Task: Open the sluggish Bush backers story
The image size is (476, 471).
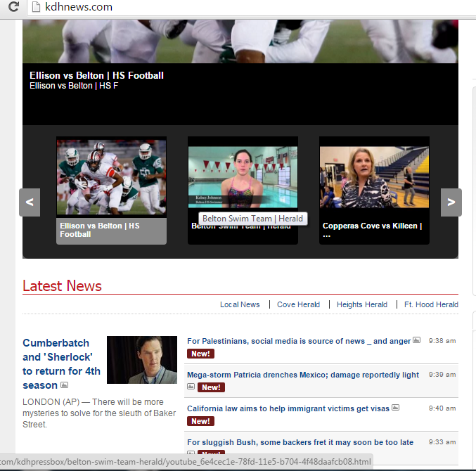Action: [x=300, y=442]
